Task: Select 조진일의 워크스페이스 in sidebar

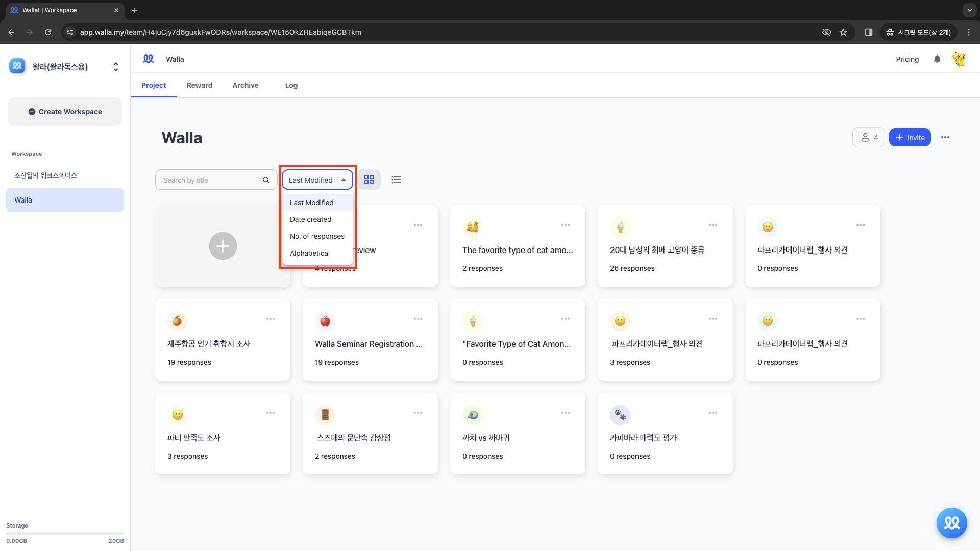Action: pyautogui.click(x=65, y=175)
